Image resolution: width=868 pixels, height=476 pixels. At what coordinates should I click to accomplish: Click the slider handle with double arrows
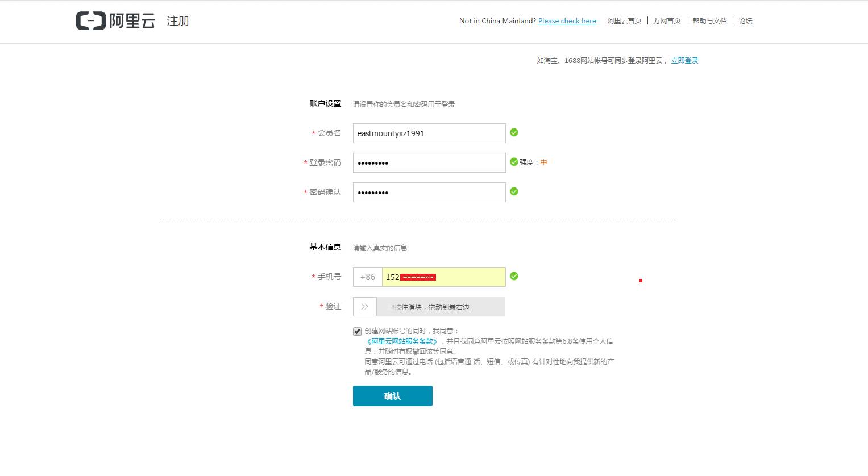pyautogui.click(x=365, y=307)
